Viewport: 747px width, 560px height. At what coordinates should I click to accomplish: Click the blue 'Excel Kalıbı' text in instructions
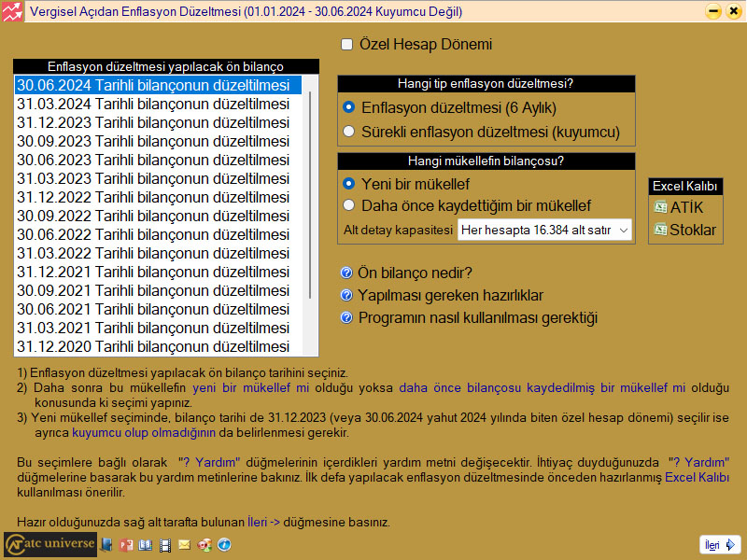(x=697, y=477)
